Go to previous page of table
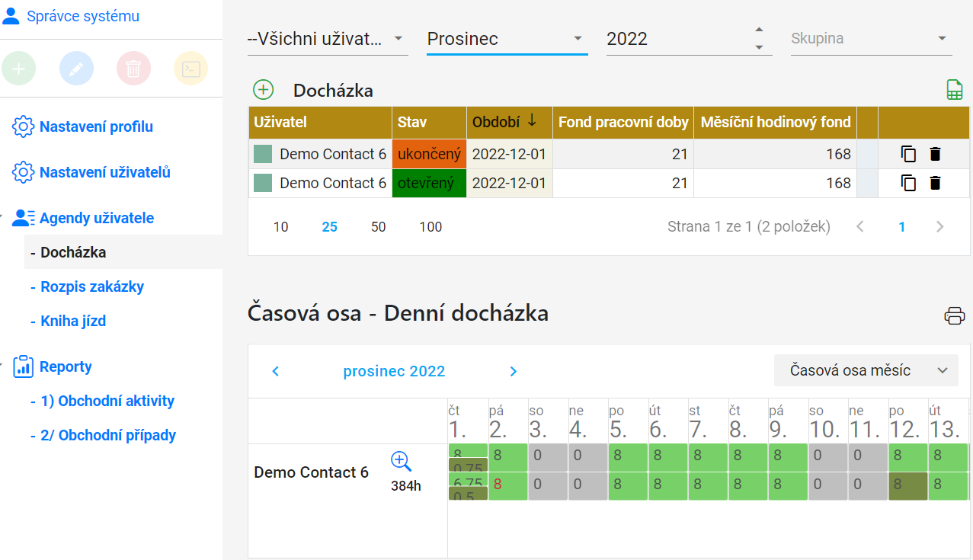This screenshot has width=973, height=560. 860,226
